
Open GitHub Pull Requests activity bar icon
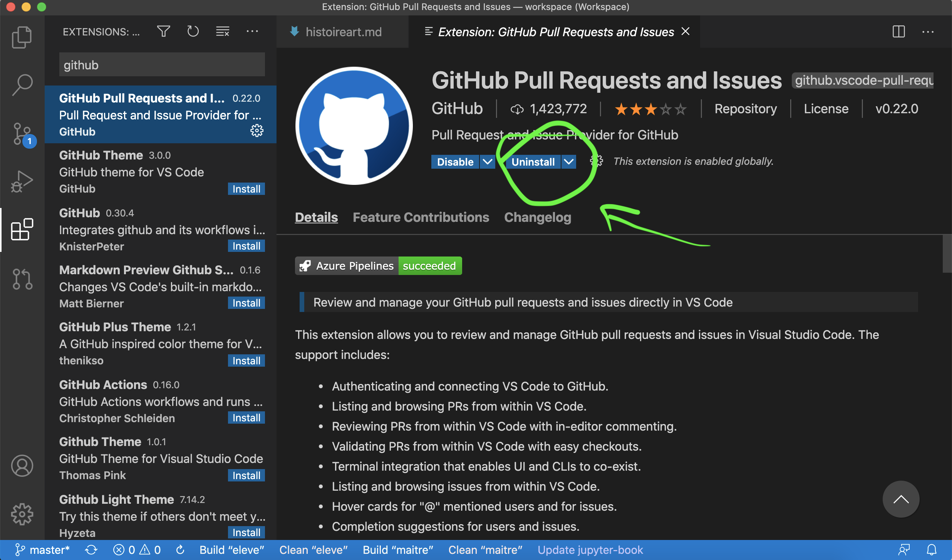(22, 278)
